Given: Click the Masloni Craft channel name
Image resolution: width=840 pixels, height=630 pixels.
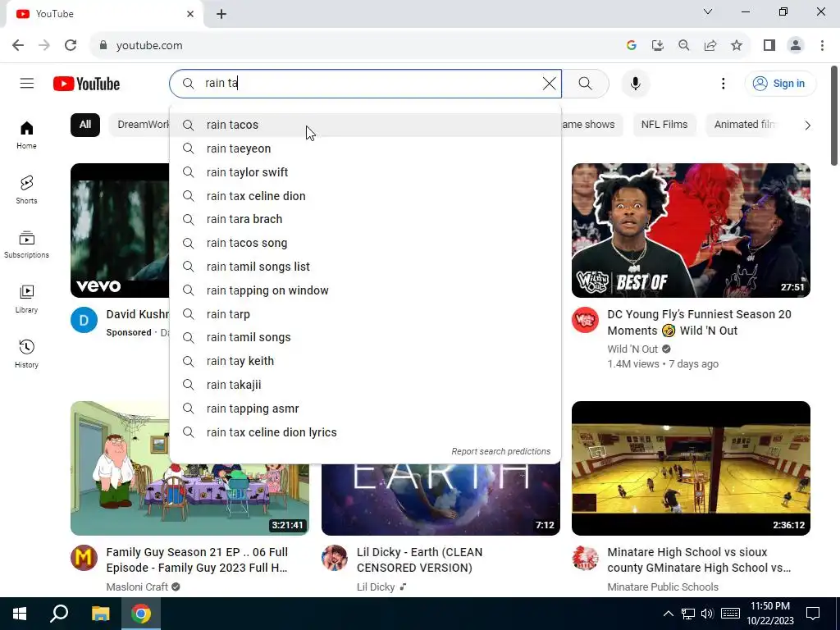Looking at the screenshot, I should [x=137, y=587].
